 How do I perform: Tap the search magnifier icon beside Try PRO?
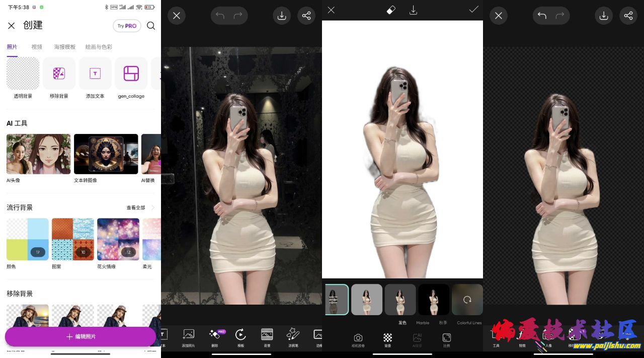coord(151,26)
